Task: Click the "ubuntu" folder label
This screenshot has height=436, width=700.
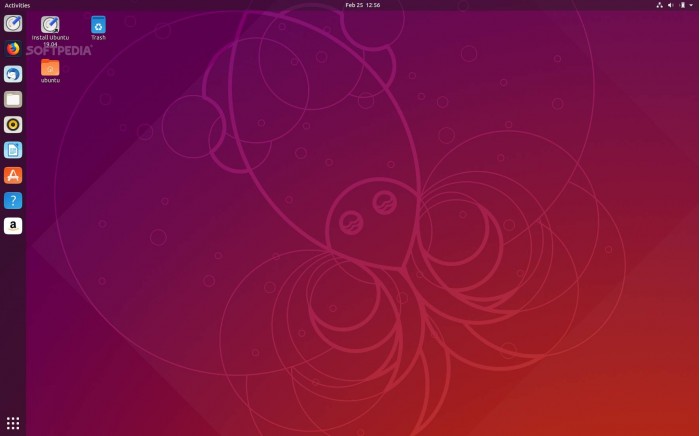Action: coord(50,80)
